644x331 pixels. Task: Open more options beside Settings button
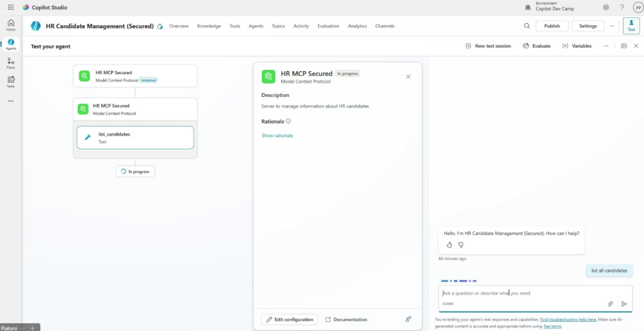(x=611, y=26)
